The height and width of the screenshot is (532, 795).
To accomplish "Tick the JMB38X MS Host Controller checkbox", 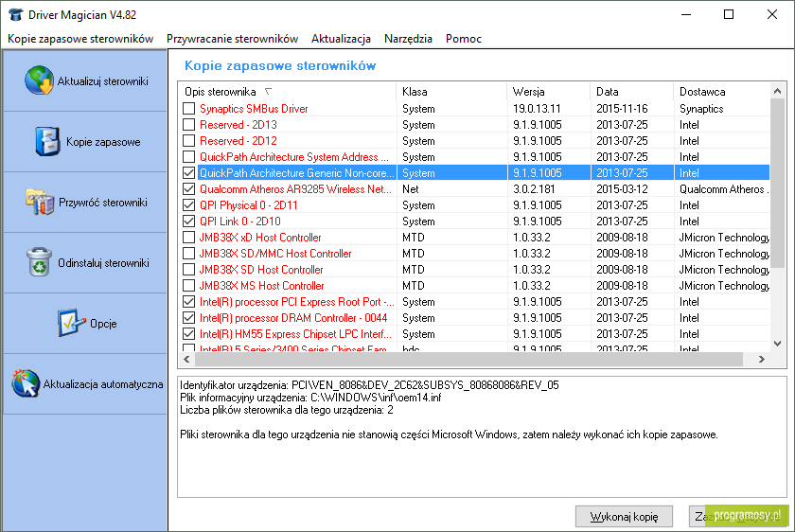I will 188,286.
